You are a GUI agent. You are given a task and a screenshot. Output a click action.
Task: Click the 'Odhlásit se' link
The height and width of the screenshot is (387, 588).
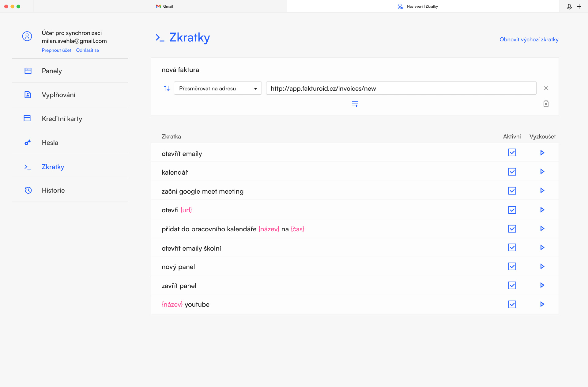click(x=87, y=50)
